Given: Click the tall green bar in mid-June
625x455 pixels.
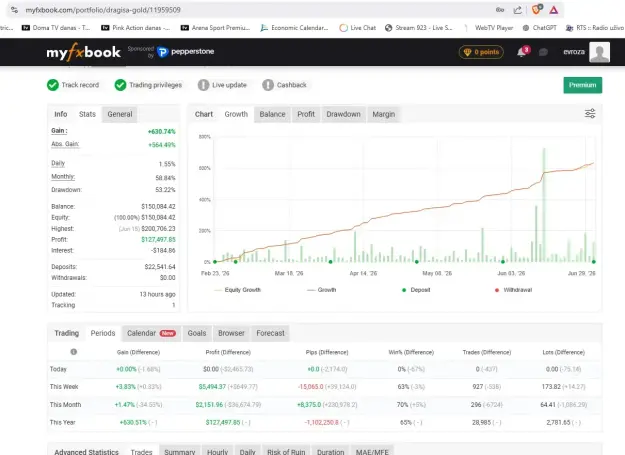Looking at the screenshot, I should coord(544,205).
